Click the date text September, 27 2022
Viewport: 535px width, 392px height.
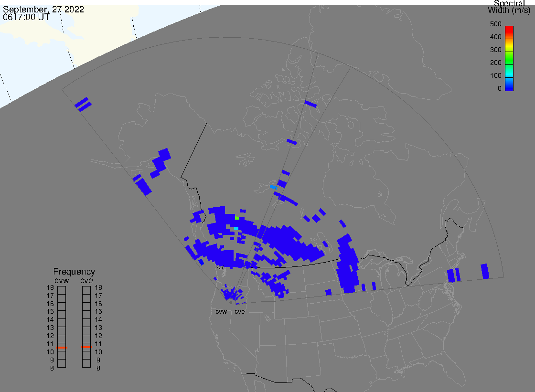tap(43, 9)
